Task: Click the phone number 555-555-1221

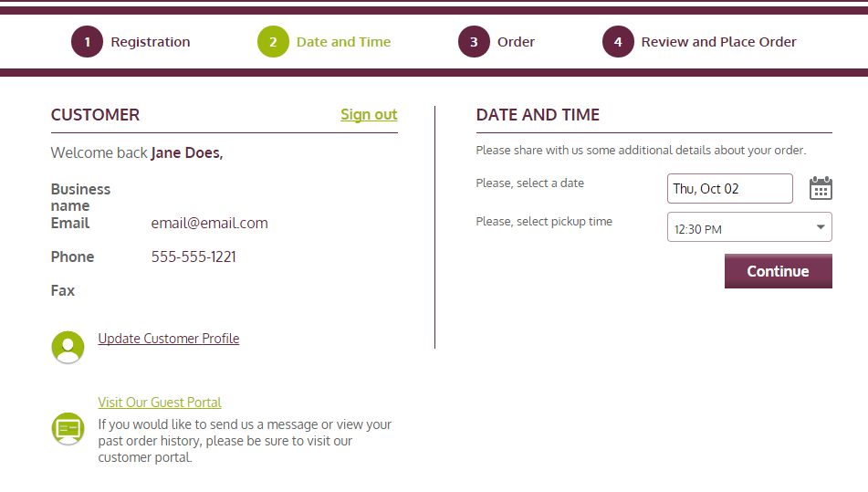Action: 193,256
